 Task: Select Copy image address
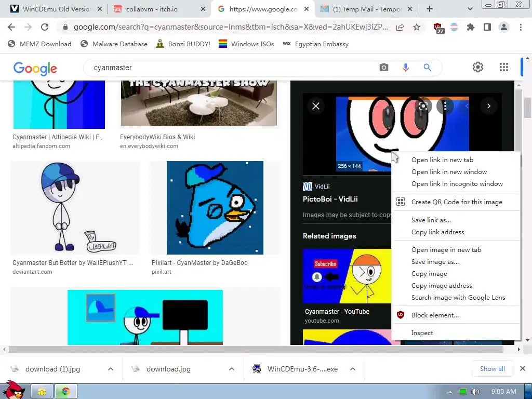(x=456, y=286)
